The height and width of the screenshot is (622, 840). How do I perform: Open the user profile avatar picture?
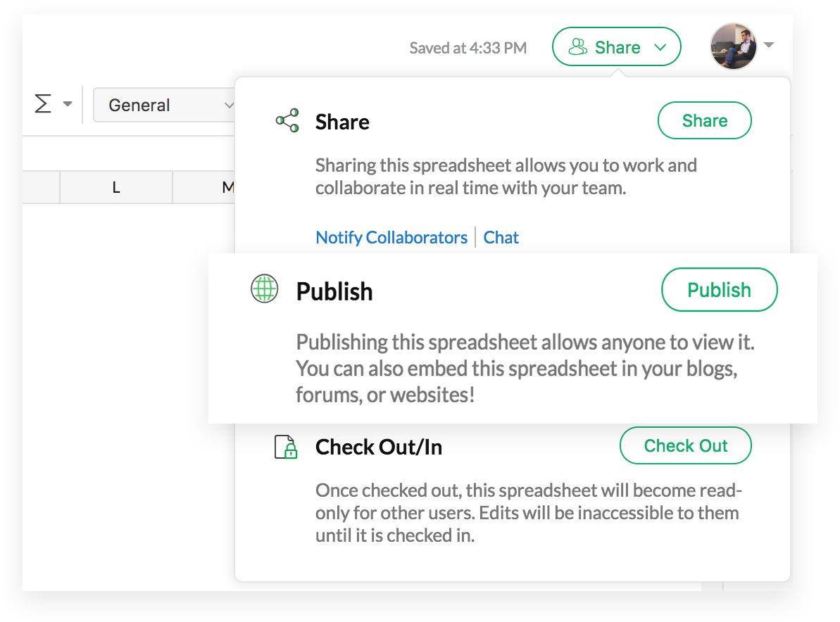(x=733, y=46)
